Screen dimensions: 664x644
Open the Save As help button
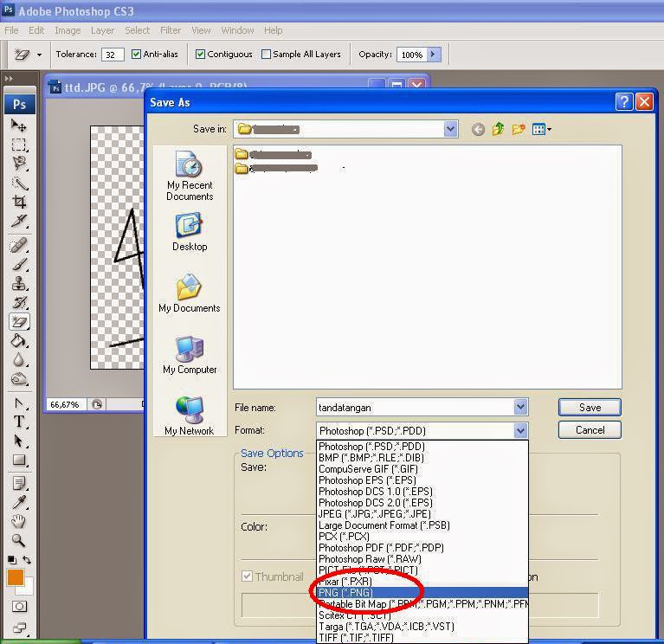(x=624, y=102)
